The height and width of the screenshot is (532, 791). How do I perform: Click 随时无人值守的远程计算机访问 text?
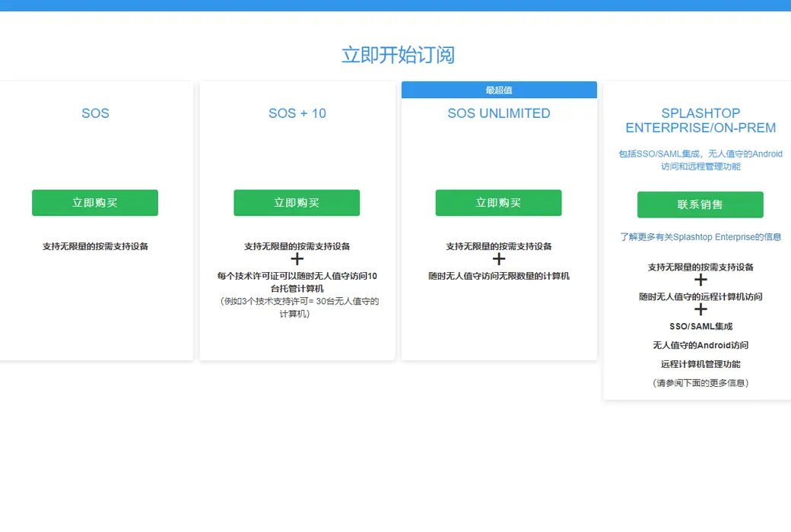pyautogui.click(x=700, y=296)
